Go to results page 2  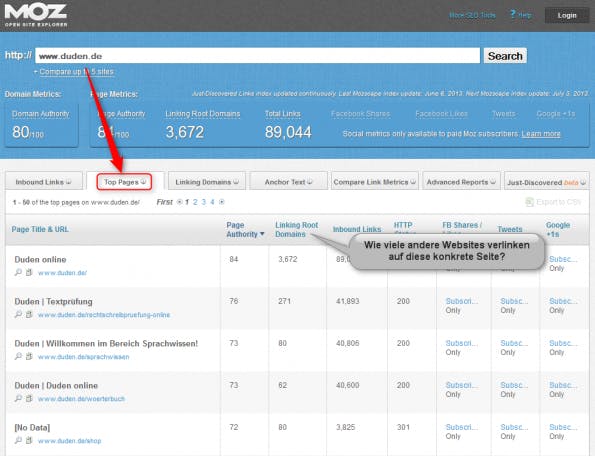(x=195, y=202)
